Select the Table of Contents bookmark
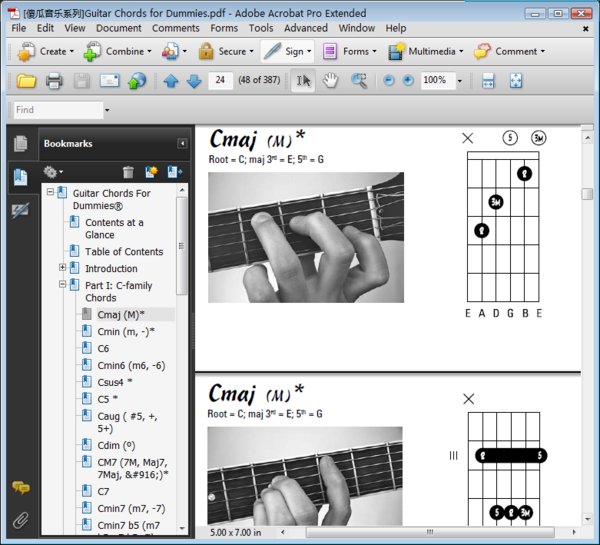 point(124,251)
